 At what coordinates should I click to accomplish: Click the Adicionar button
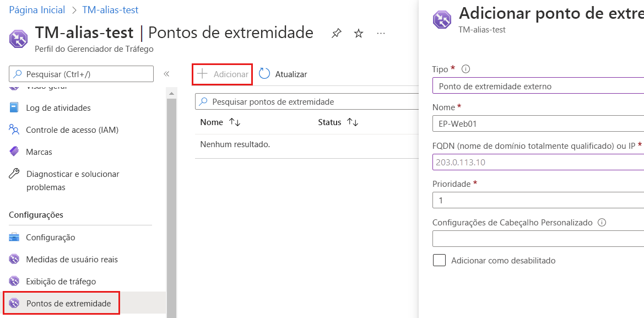(222, 73)
